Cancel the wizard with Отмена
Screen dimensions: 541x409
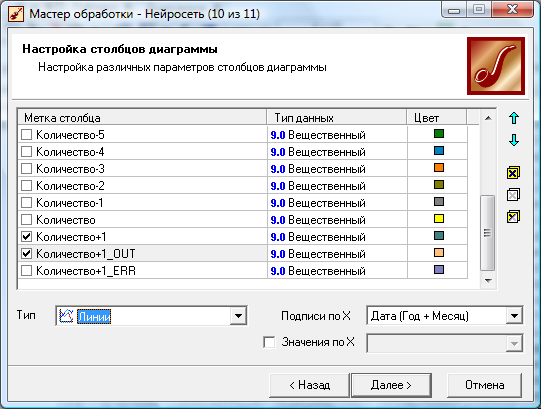click(x=484, y=385)
